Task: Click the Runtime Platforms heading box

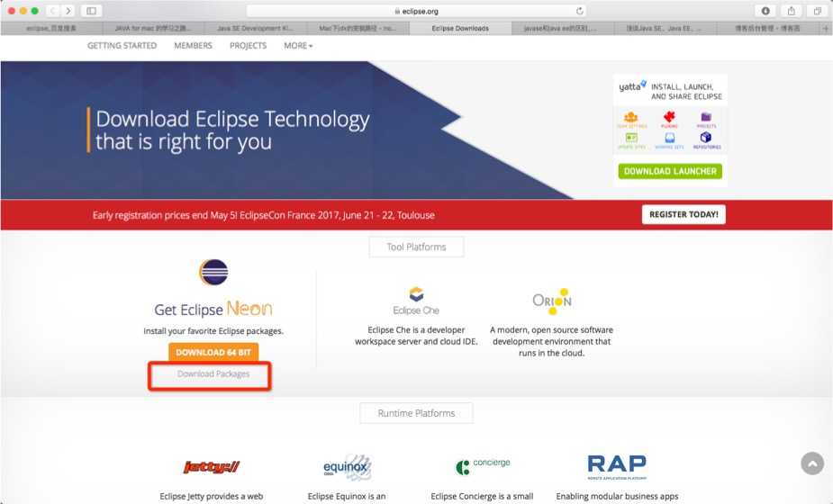Action: tap(416, 413)
